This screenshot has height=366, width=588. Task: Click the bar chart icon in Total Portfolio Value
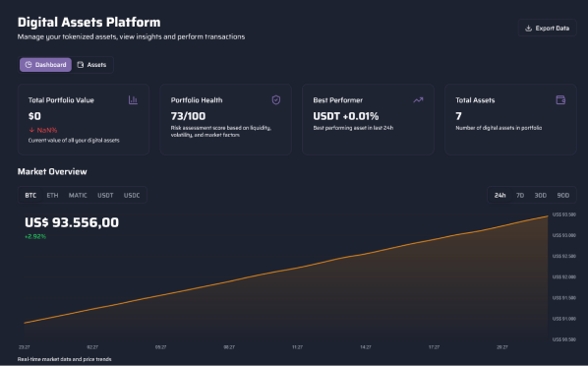pyautogui.click(x=133, y=99)
